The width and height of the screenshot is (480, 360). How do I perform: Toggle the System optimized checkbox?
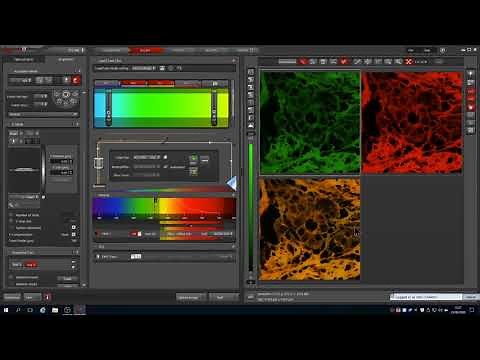tap(74, 227)
